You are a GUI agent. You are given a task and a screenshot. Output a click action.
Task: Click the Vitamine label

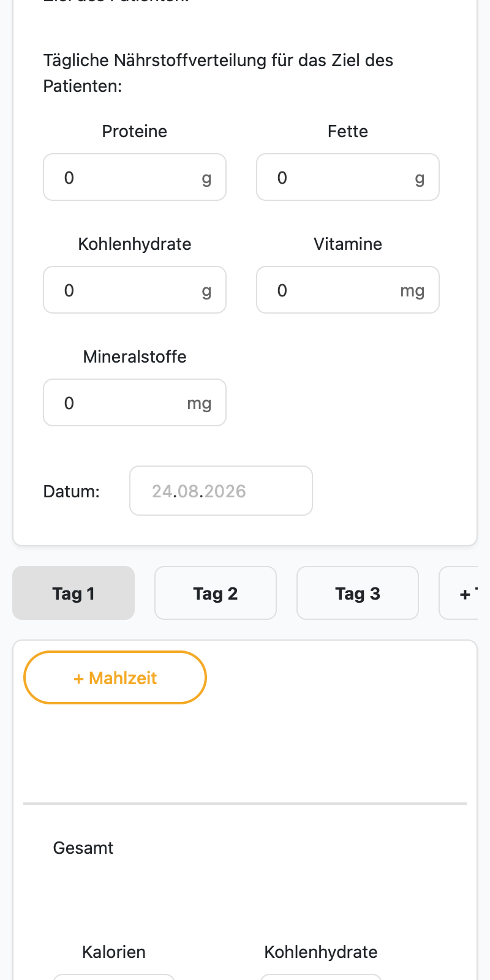pyautogui.click(x=348, y=244)
